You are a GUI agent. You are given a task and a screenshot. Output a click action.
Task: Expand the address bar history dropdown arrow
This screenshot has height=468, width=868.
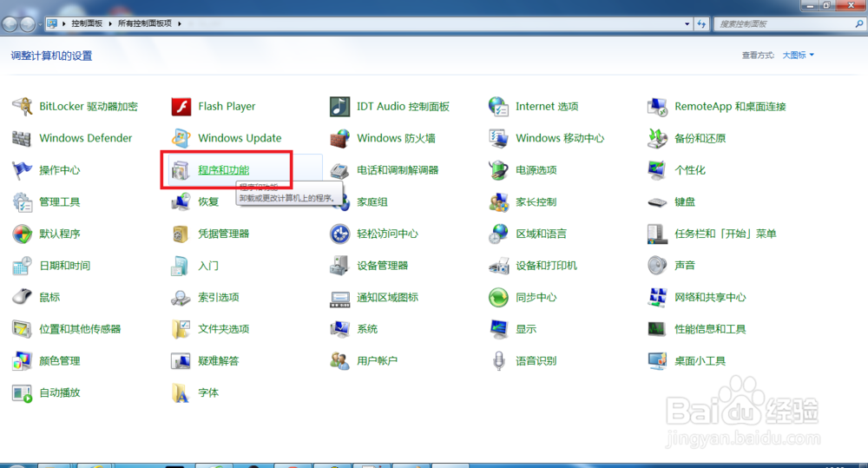(x=687, y=23)
